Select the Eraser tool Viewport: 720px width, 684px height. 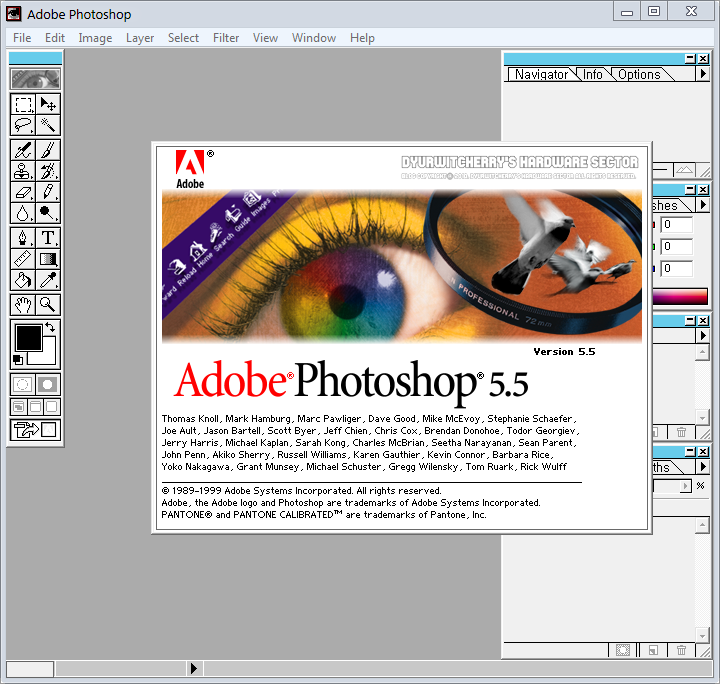pos(23,192)
